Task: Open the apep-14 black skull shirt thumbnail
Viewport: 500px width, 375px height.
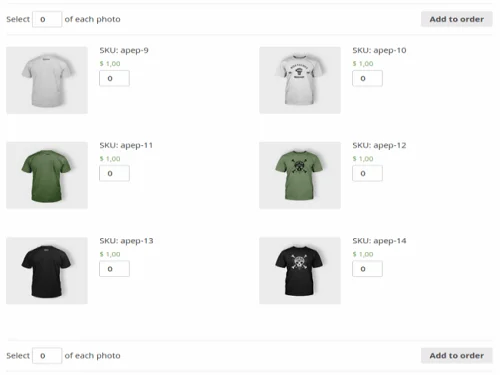Action: pos(300,271)
